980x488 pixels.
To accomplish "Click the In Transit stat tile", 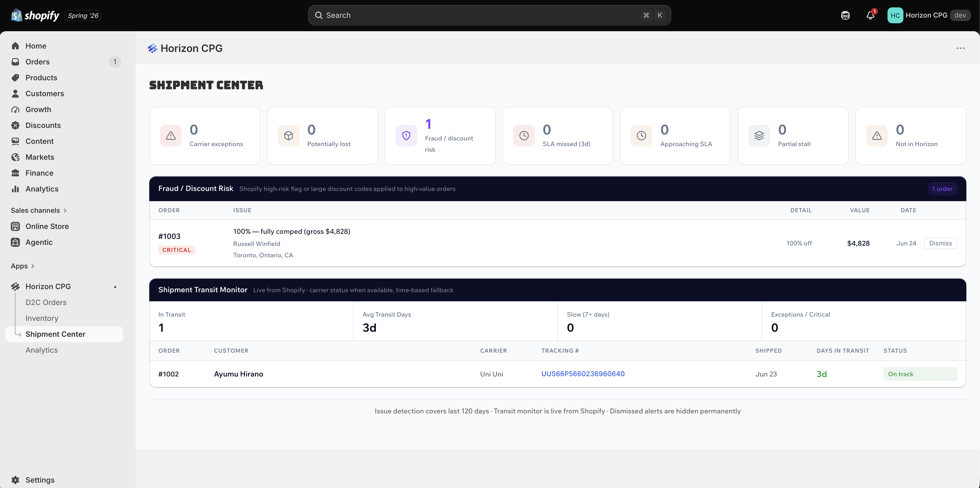I will 251,321.
